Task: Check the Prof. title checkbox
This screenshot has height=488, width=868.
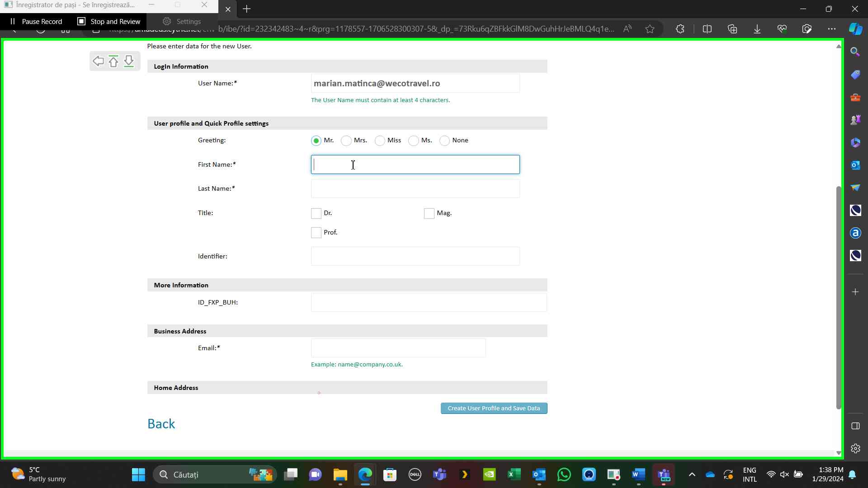Action: click(x=316, y=232)
